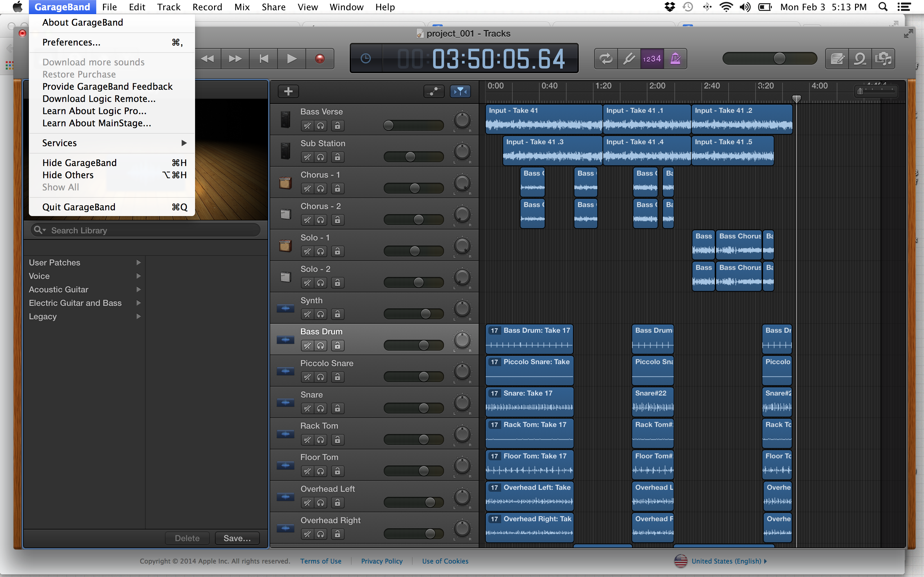Open the Terms of Use link

click(321, 561)
